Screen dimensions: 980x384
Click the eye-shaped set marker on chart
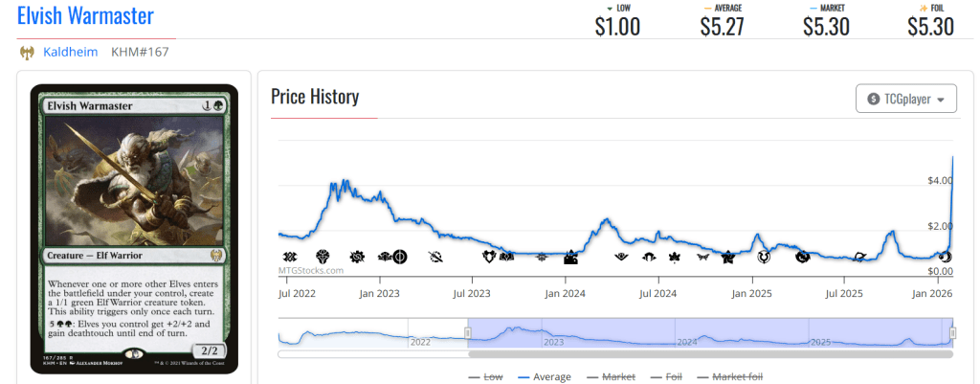click(x=622, y=256)
